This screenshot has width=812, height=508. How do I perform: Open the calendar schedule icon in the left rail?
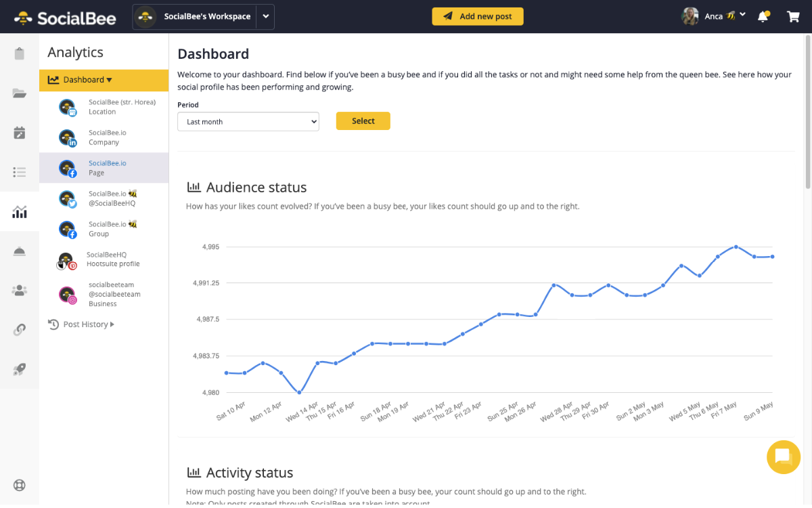click(20, 133)
